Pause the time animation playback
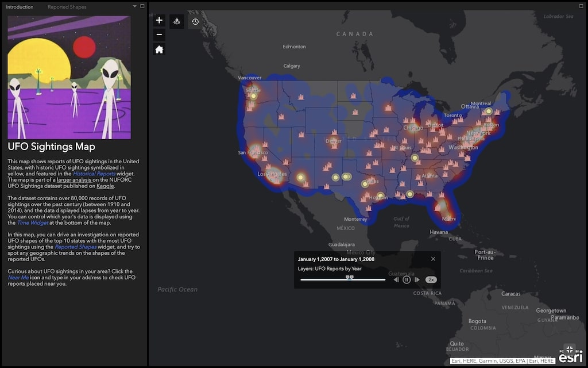Image resolution: width=588 pixels, height=368 pixels. pos(407,279)
